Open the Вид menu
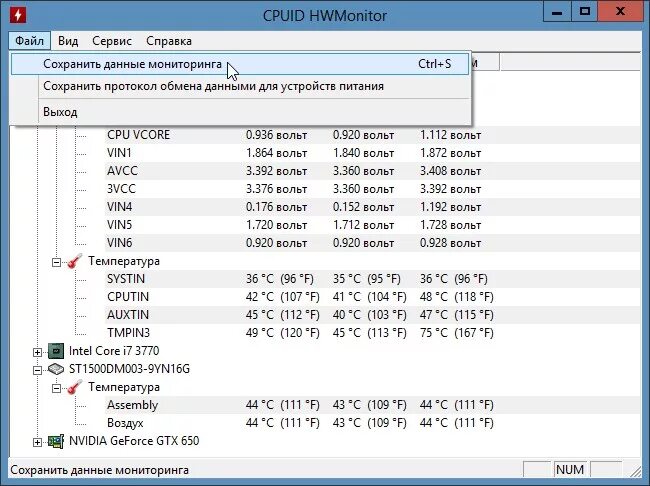Viewport: 650px width, 486px height. tap(68, 41)
